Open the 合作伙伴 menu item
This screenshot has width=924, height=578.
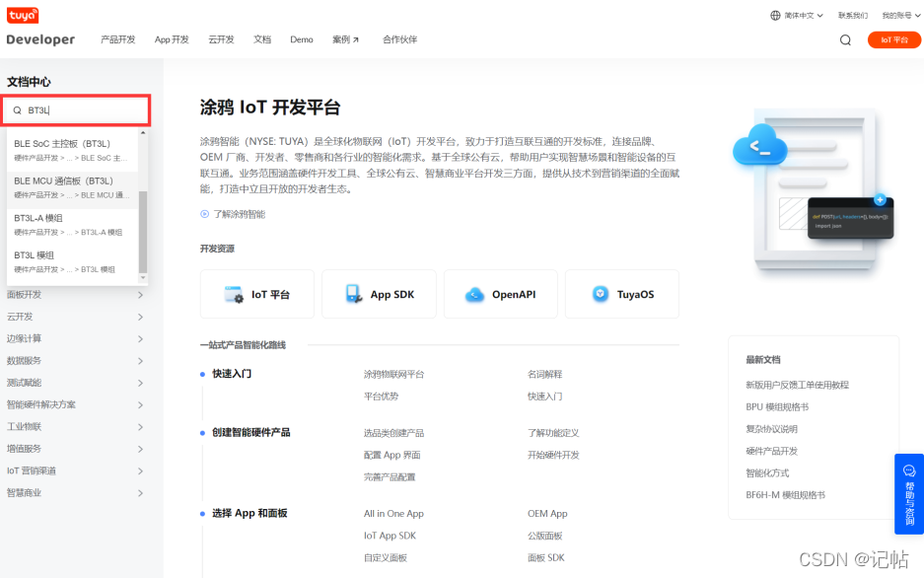pyautogui.click(x=399, y=39)
